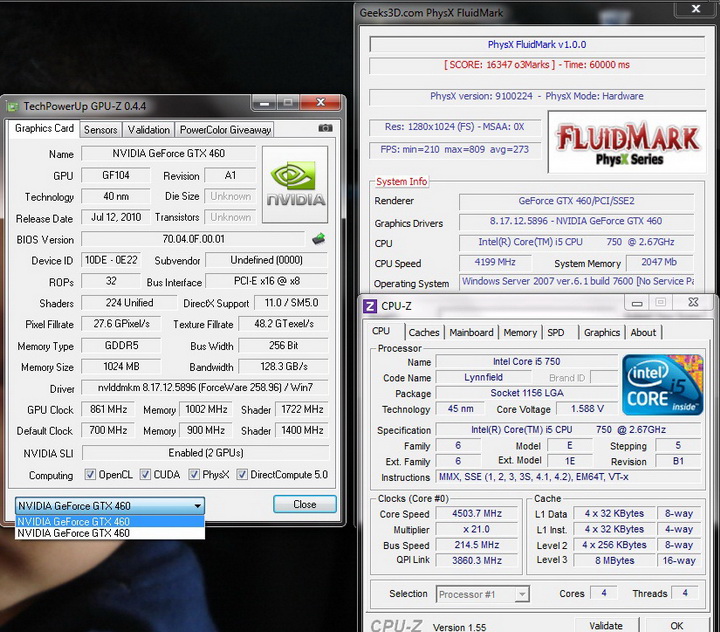This screenshot has height=632, width=720.
Task: Click the Shader clock value 1722 MHz
Action: [302, 409]
